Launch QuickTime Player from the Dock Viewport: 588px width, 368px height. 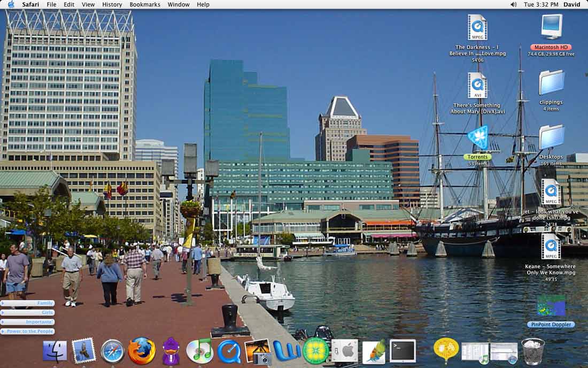point(229,352)
